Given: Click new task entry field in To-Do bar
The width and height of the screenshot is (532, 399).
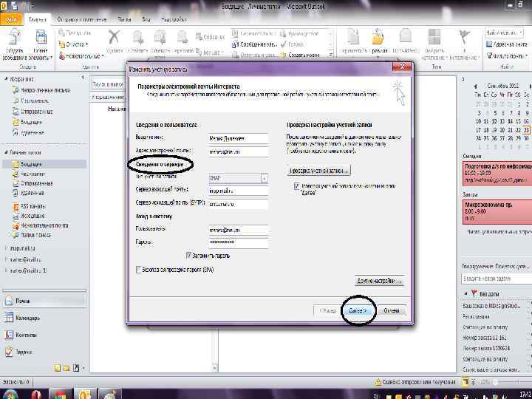Looking at the screenshot, I should [497, 279].
